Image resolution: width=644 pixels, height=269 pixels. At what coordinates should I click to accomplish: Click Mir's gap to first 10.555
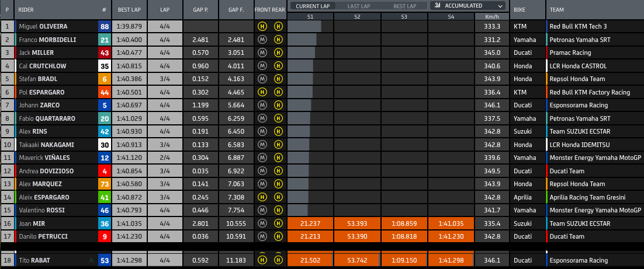click(x=236, y=223)
